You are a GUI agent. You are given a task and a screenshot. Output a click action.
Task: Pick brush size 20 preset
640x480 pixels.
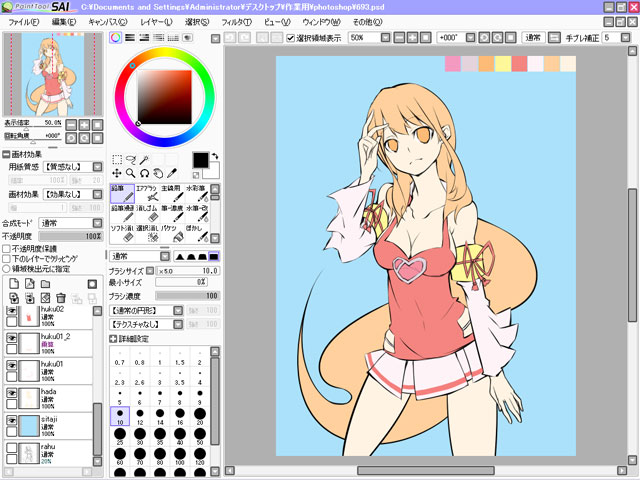tap(200, 416)
